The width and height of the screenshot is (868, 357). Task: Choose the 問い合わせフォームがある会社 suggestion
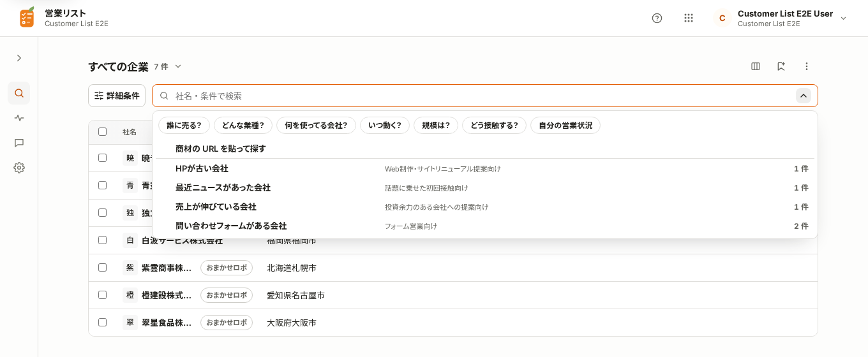[485, 226]
